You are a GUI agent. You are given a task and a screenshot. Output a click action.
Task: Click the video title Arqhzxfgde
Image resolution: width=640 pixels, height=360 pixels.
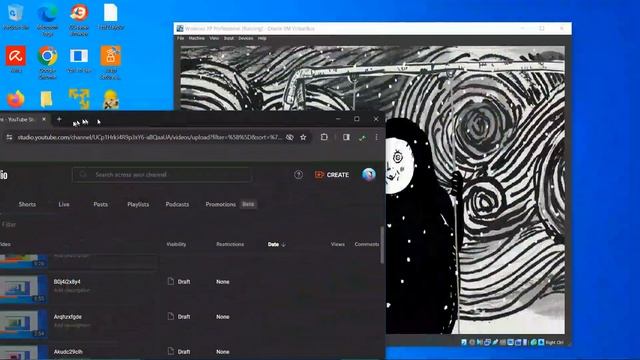click(x=68, y=317)
